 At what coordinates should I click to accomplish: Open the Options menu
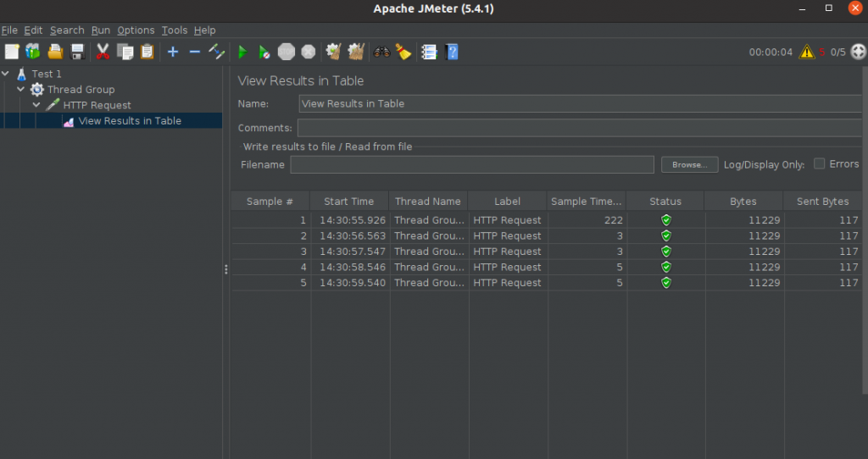[x=136, y=30]
